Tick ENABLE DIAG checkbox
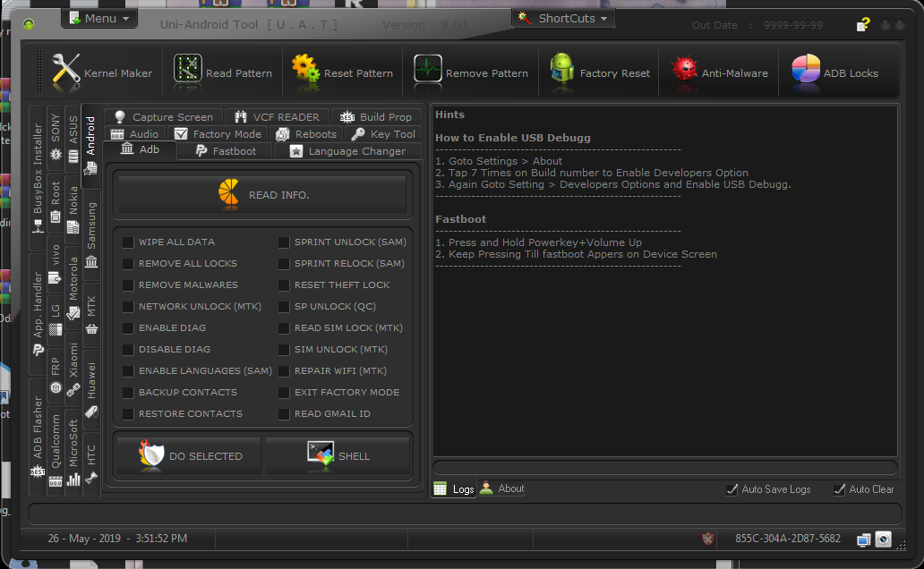The height and width of the screenshot is (569, 924). tap(128, 328)
